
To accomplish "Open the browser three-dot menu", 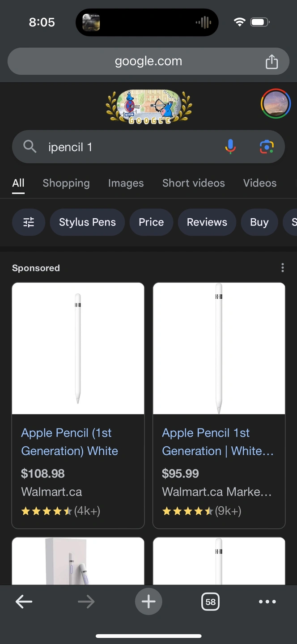I will pos(267,602).
